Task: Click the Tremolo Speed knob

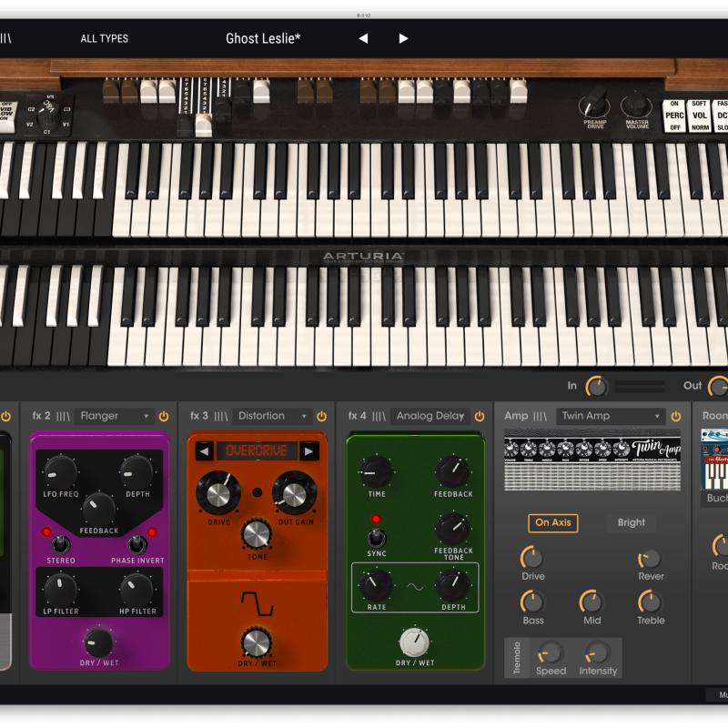Action: 551,652
